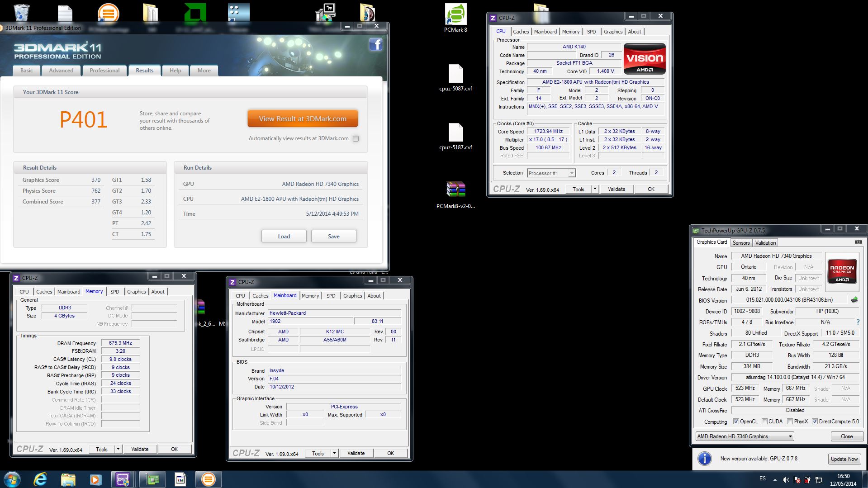Click the Specification field in CPU-Z
Image resolution: width=868 pixels, height=488 pixels.
595,82
